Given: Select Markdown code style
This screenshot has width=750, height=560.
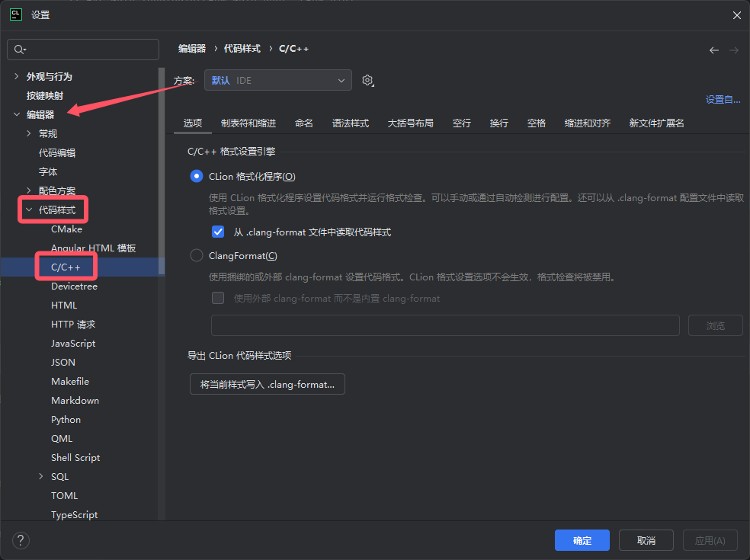Looking at the screenshot, I should pos(75,400).
